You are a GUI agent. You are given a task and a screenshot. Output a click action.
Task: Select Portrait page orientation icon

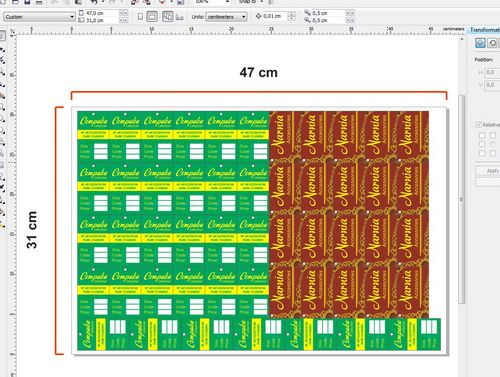[x=140, y=16]
